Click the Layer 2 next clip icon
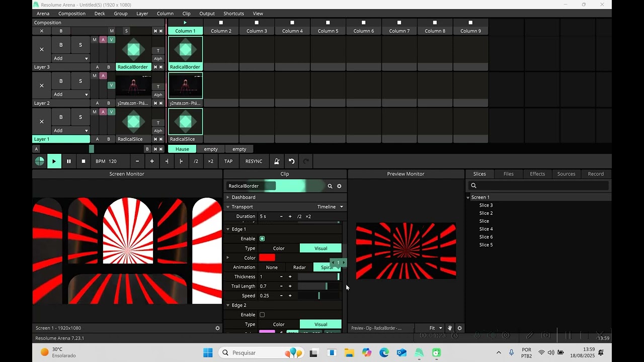Viewport: 644px width, 362px height. click(x=161, y=103)
